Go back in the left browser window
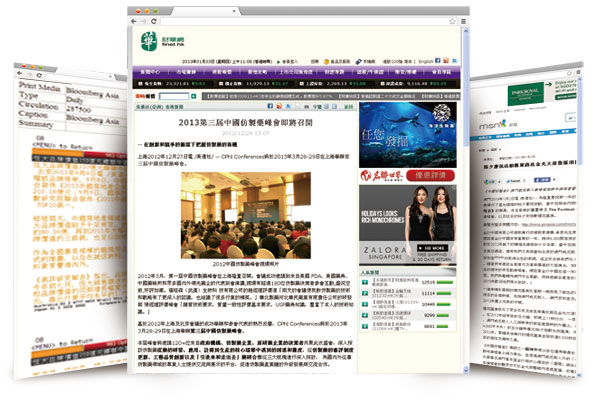600x404 pixels. pos(19,73)
